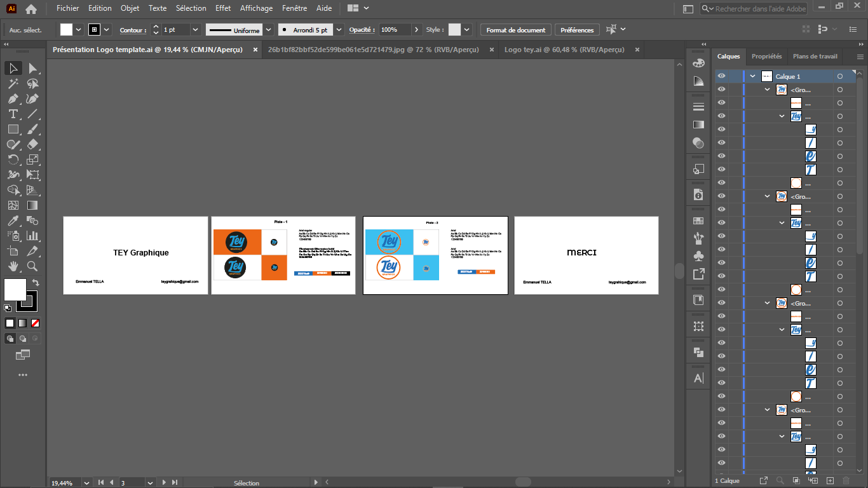The width and height of the screenshot is (868, 488).
Task: Open the Objet menu
Action: coord(130,8)
